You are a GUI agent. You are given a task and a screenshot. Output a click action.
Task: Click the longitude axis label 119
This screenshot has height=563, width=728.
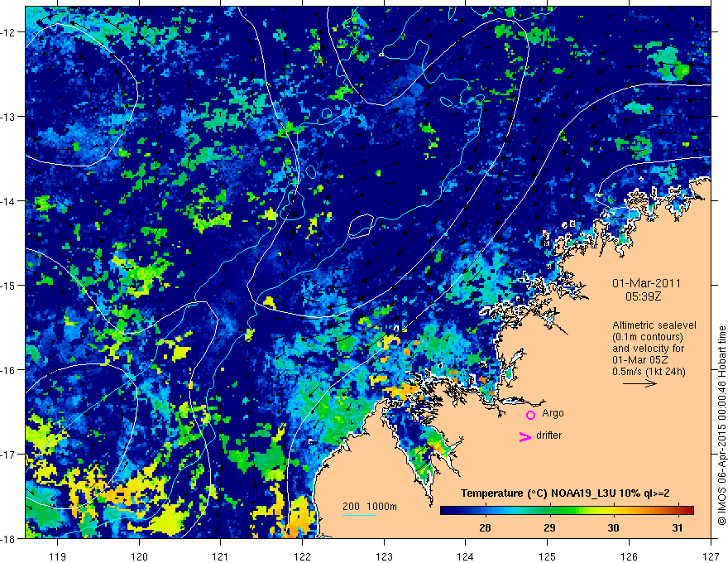[x=58, y=556]
